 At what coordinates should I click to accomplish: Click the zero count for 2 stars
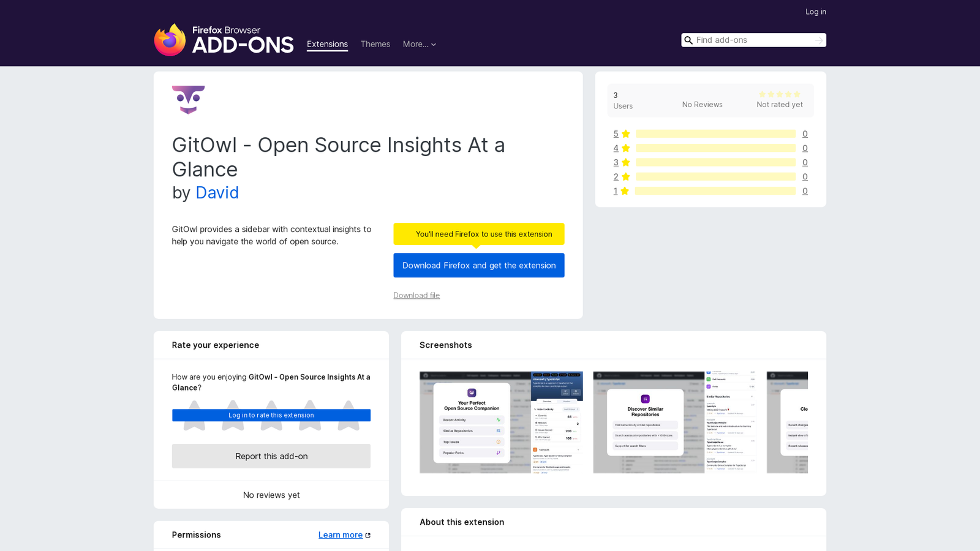click(805, 177)
